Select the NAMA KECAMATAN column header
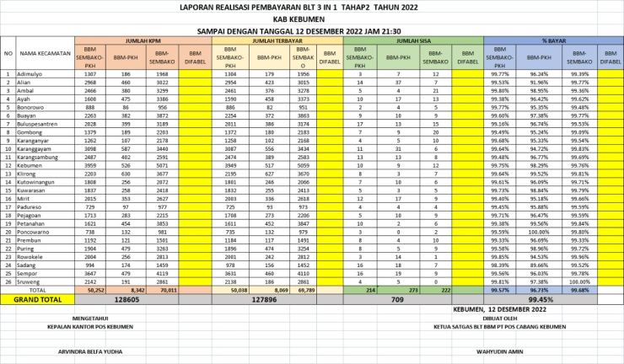This screenshot has height=364, width=624. tap(45, 53)
